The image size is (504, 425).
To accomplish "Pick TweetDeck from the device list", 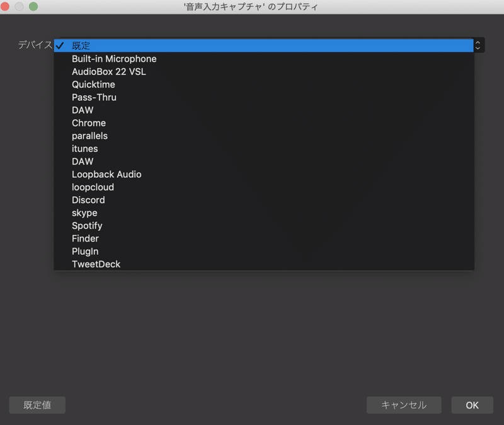I will [263, 264].
